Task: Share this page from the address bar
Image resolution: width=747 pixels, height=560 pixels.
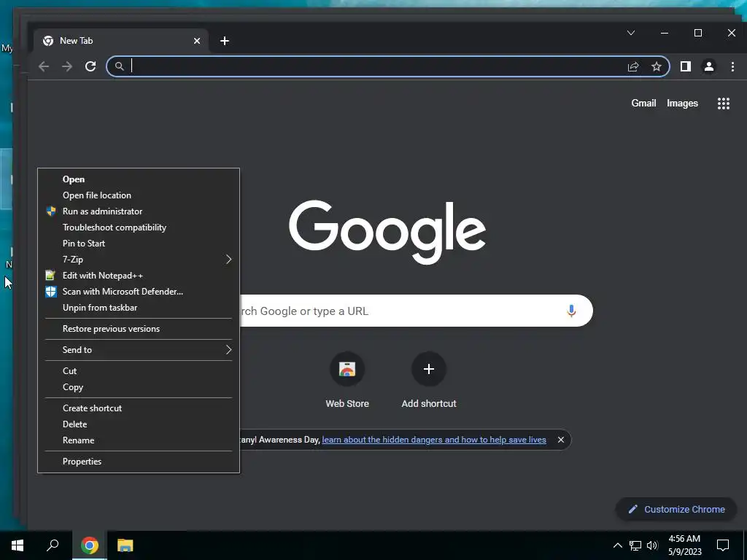Action: (x=633, y=66)
